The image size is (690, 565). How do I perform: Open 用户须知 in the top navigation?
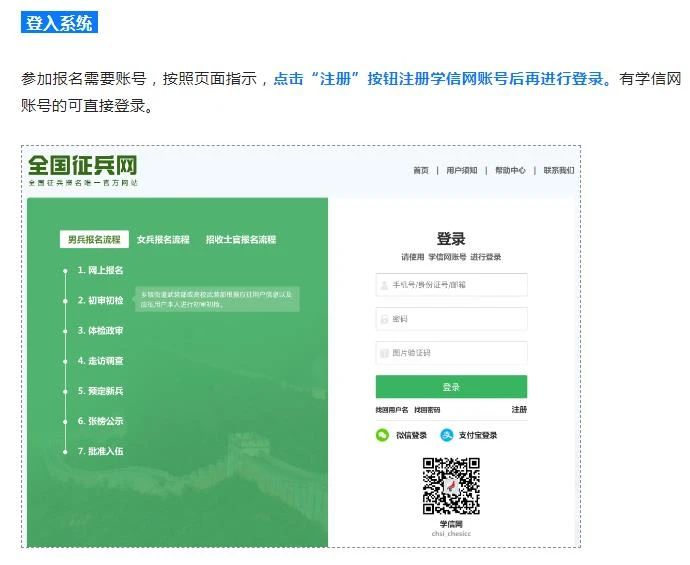[x=462, y=170]
